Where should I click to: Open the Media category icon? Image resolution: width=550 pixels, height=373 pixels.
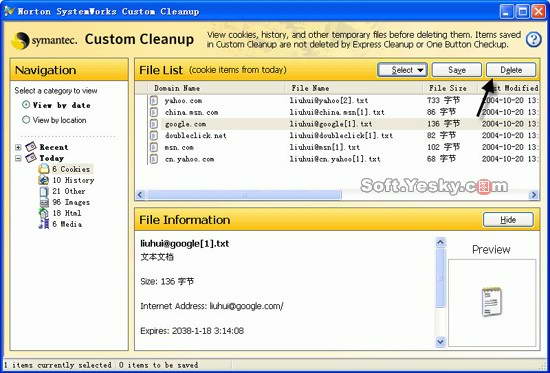(x=44, y=224)
